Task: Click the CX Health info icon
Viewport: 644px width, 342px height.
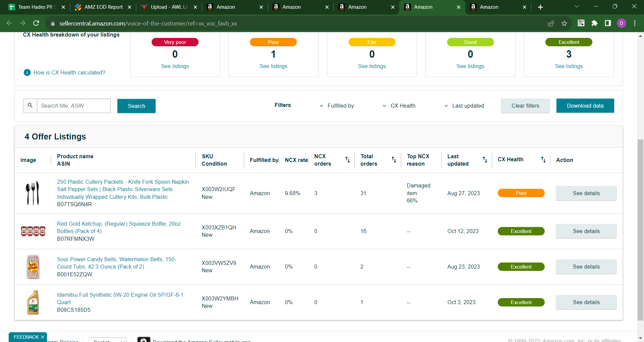Action: (27, 72)
